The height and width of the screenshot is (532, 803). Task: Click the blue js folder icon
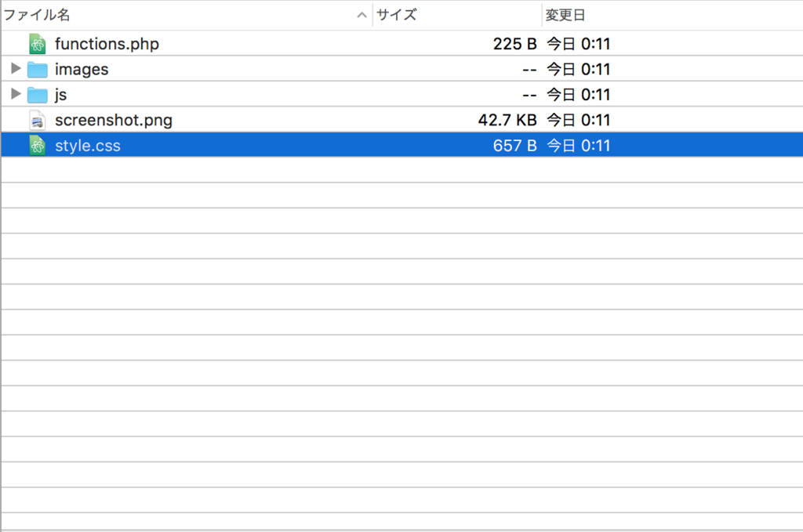37,94
